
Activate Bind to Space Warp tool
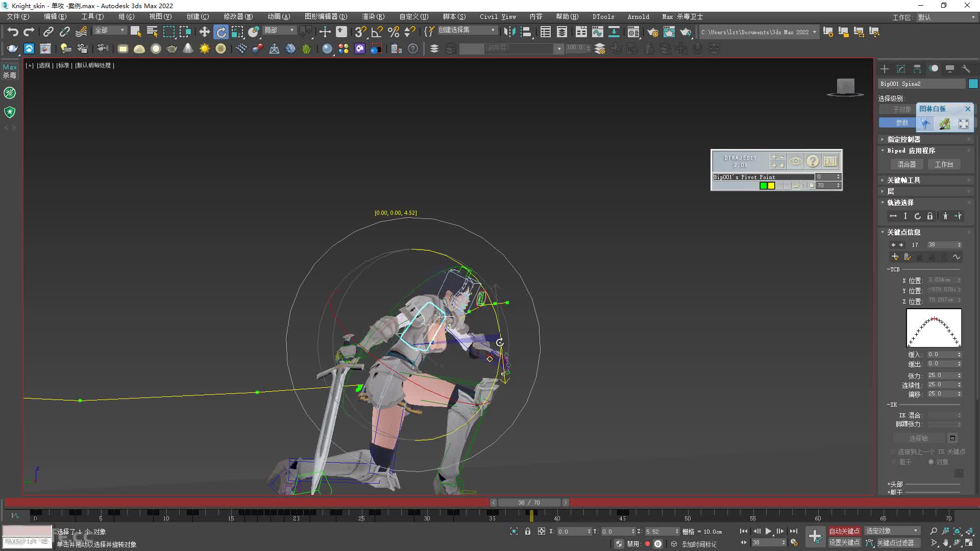[x=81, y=32]
